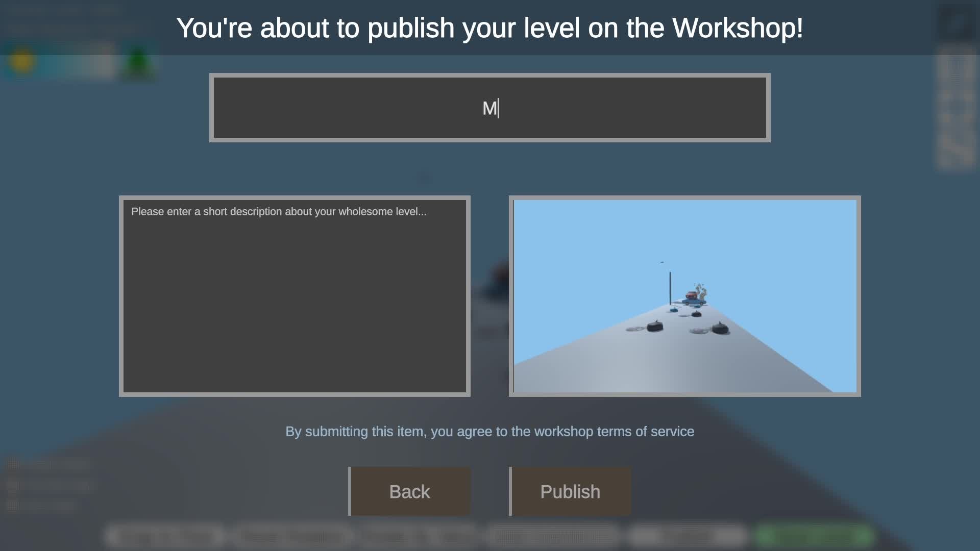This screenshot has height=551, width=980.
Task: Click the blurred diagonal icon at right panel bottom
Action: pyautogui.click(x=957, y=149)
